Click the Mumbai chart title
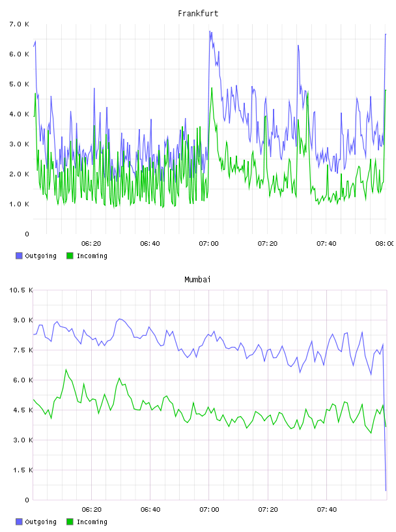 [197, 280]
